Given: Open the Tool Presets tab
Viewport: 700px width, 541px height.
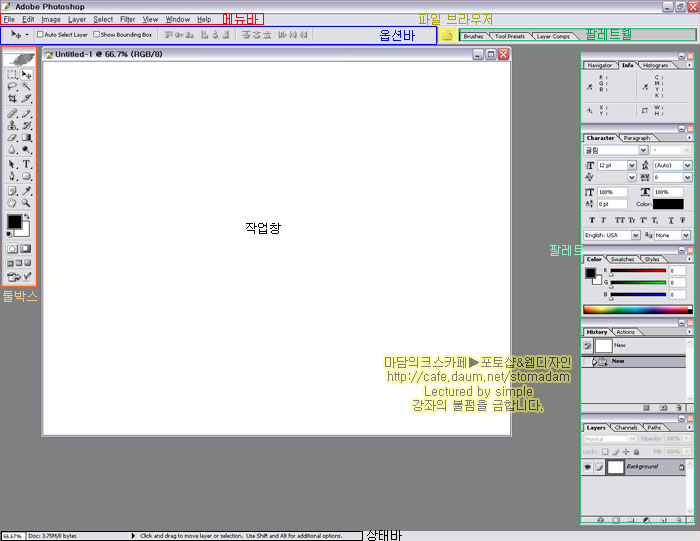Looking at the screenshot, I should click(x=510, y=36).
